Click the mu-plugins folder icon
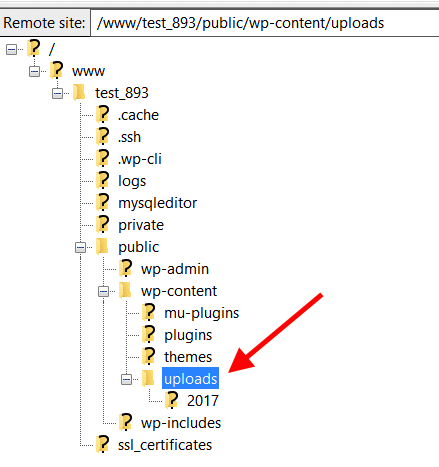Screen dimensions: 439x467 coord(149,312)
